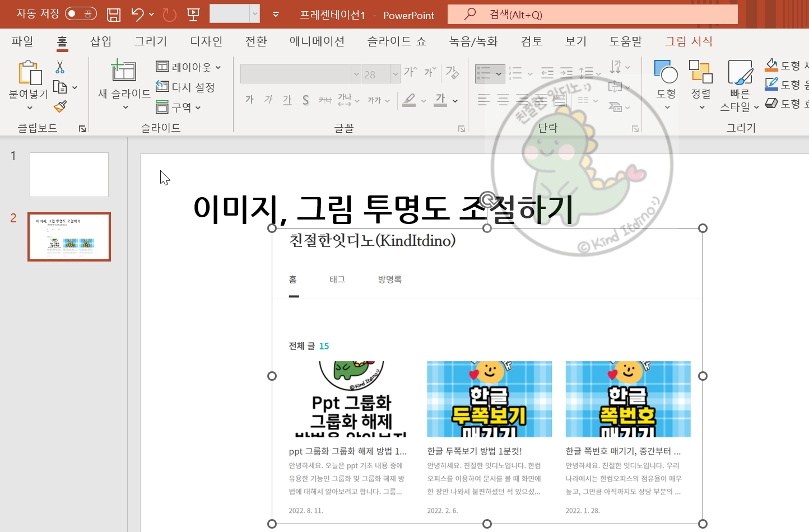Click the 다시 설정 reset button

(185, 87)
